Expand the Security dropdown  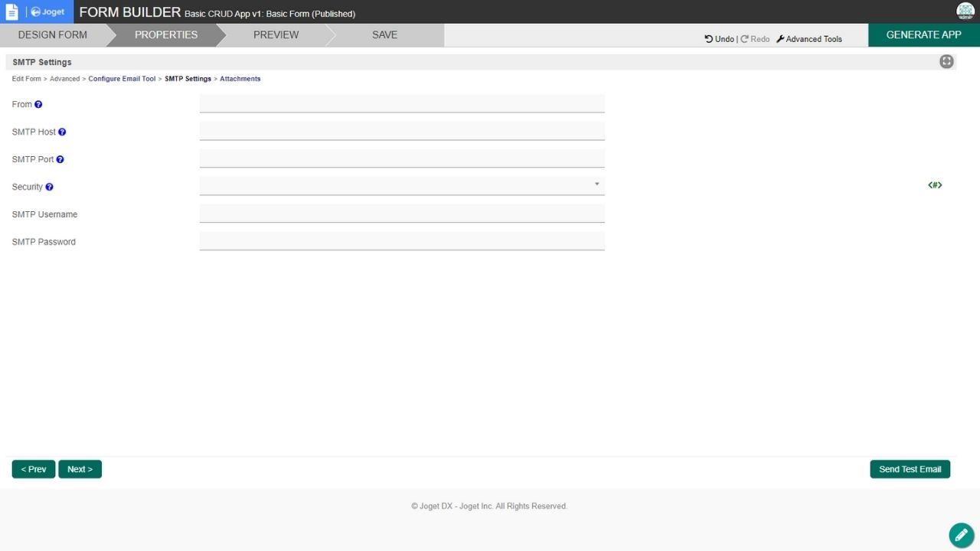coord(402,185)
